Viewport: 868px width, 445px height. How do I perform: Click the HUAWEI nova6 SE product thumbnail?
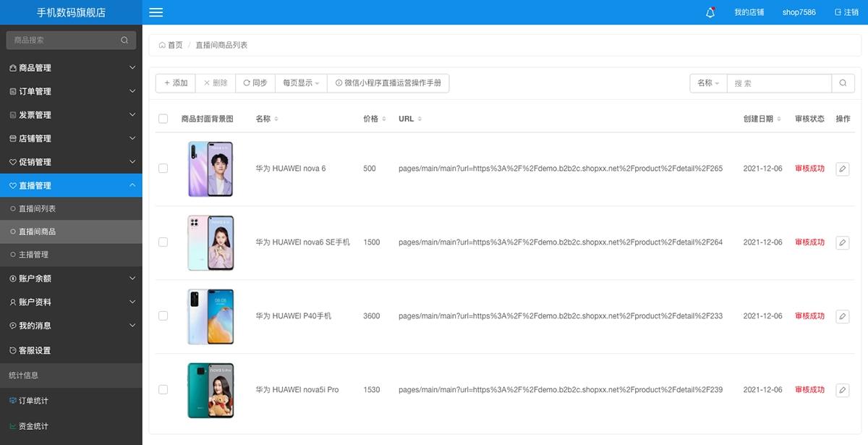tap(210, 242)
